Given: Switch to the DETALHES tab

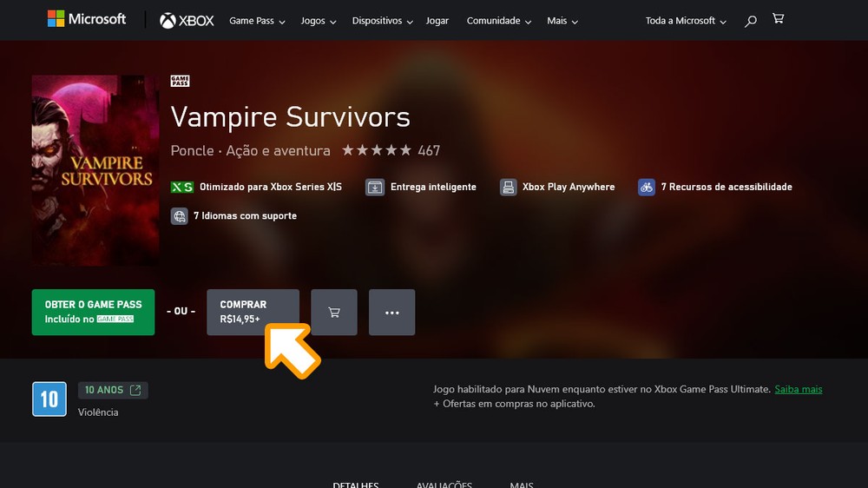Looking at the screenshot, I should point(355,485).
